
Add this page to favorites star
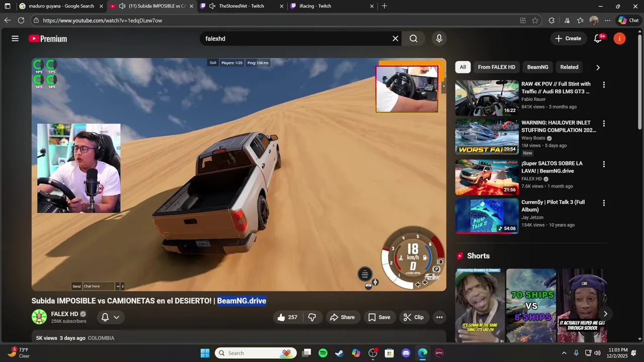[x=535, y=21]
